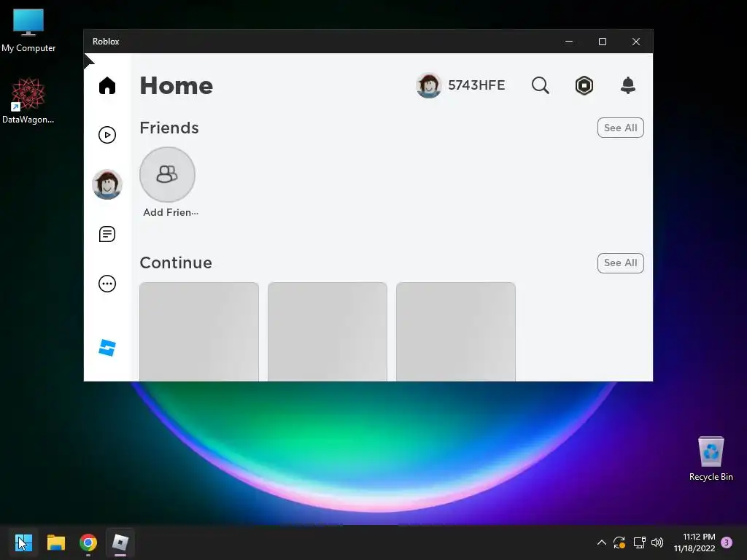Maximize the Roblox window
747x560 pixels.
click(x=602, y=42)
